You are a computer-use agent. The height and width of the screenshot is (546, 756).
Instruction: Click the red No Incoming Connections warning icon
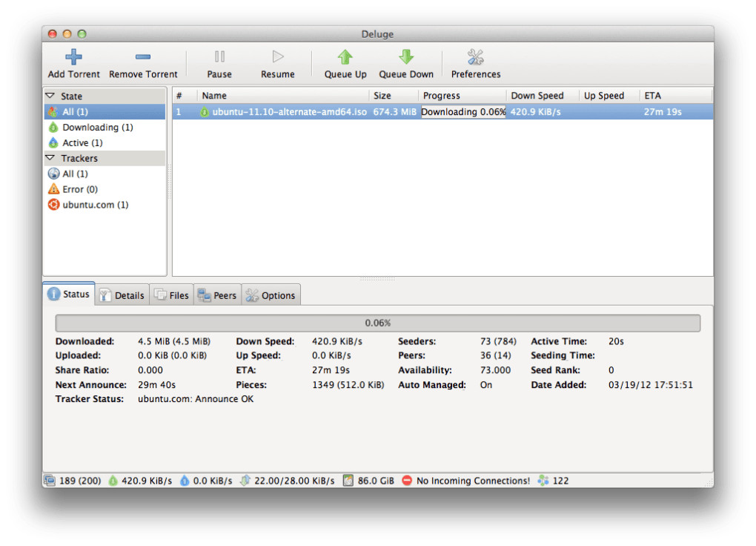coord(407,480)
